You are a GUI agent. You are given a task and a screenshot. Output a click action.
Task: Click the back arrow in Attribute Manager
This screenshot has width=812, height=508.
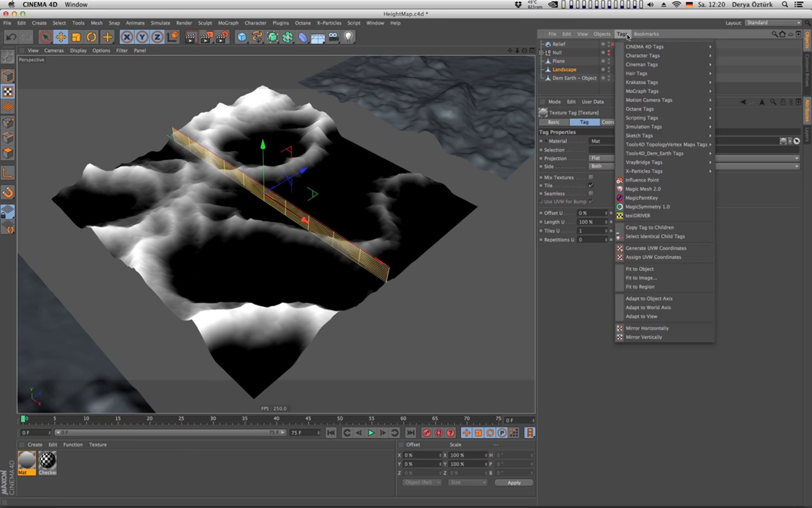743,102
